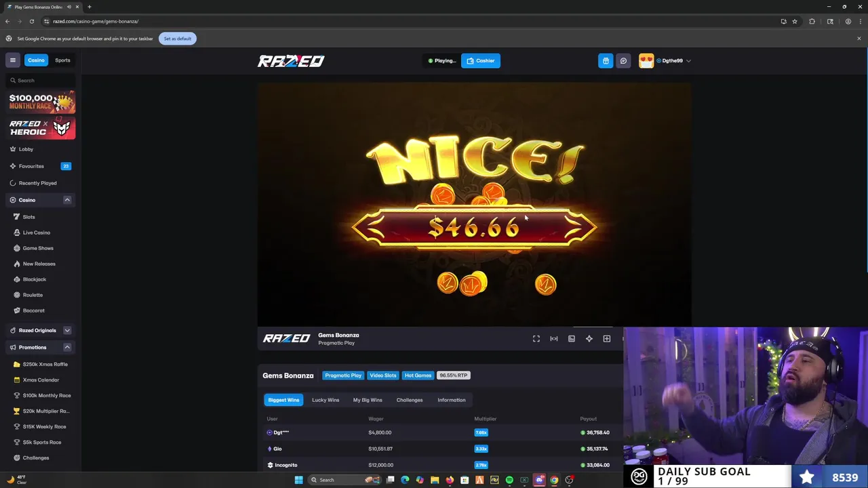Open File Explorer from the taskbar
Viewport: 868px width, 488px height.
435,480
